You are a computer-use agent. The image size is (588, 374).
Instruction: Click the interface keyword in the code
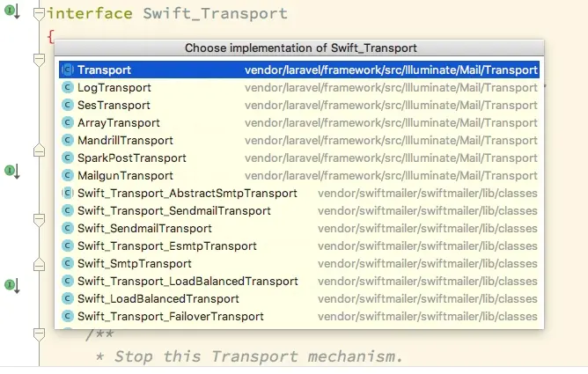(x=90, y=13)
